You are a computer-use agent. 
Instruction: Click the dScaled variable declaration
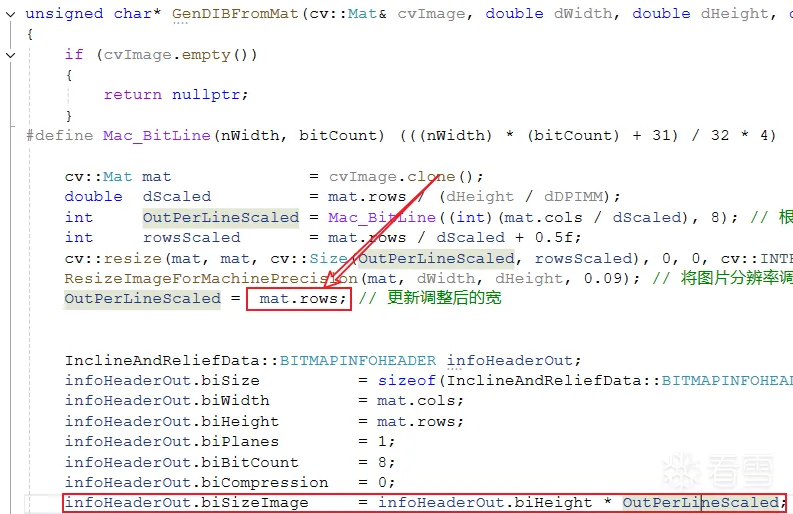point(177,196)
